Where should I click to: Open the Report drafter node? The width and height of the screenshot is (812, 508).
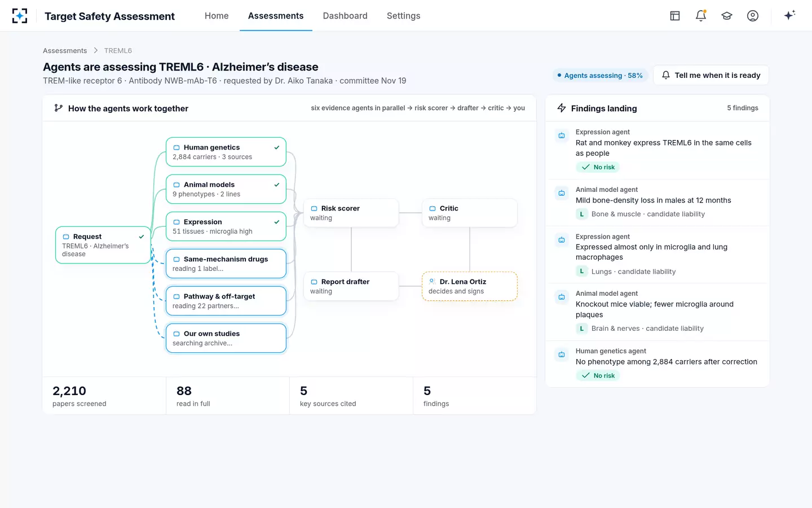coord(351,286)
